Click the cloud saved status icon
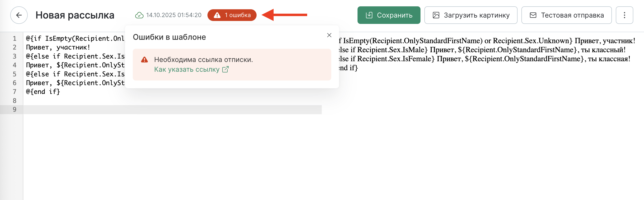The width and height of the screenshot is (644, 200). tap(139, 15)
